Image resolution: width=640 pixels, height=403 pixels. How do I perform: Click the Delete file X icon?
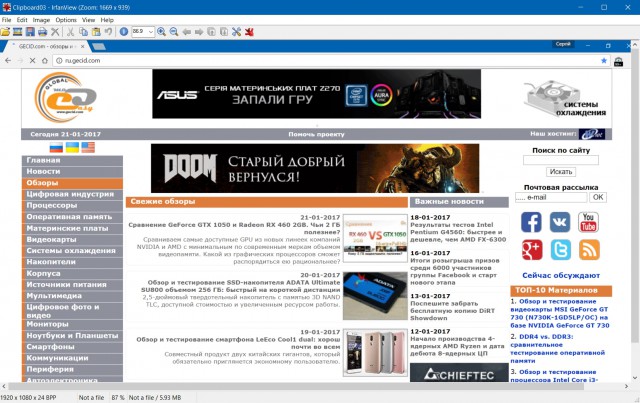(55, 32)
